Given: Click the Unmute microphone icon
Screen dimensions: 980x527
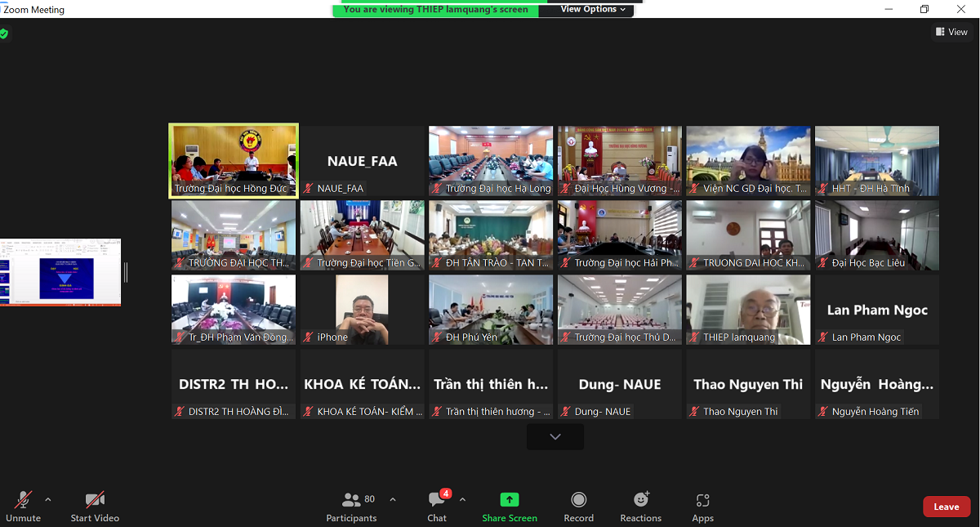Looking at the screenshot, I should click(x=23, y=499).
